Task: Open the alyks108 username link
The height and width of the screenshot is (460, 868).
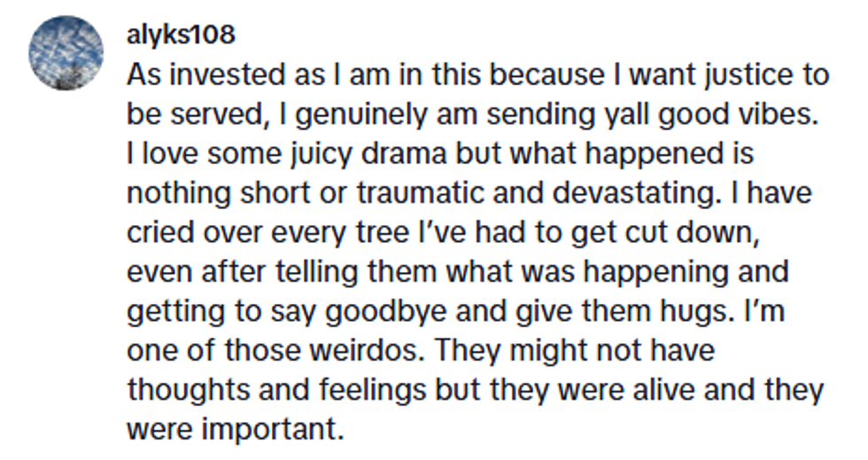Action: 180,35
